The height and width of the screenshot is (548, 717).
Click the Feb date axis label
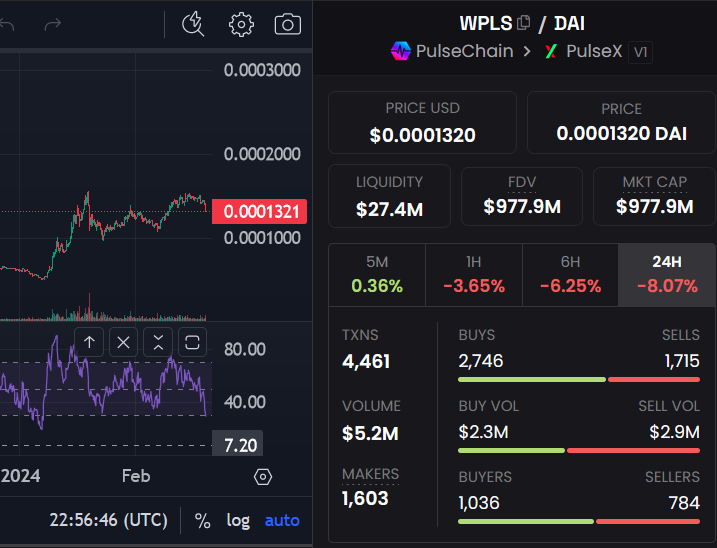click(x=136, y=476)
